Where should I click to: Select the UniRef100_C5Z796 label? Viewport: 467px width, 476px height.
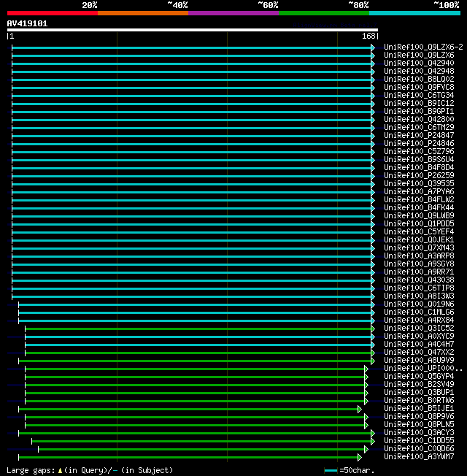click(419, 151)
